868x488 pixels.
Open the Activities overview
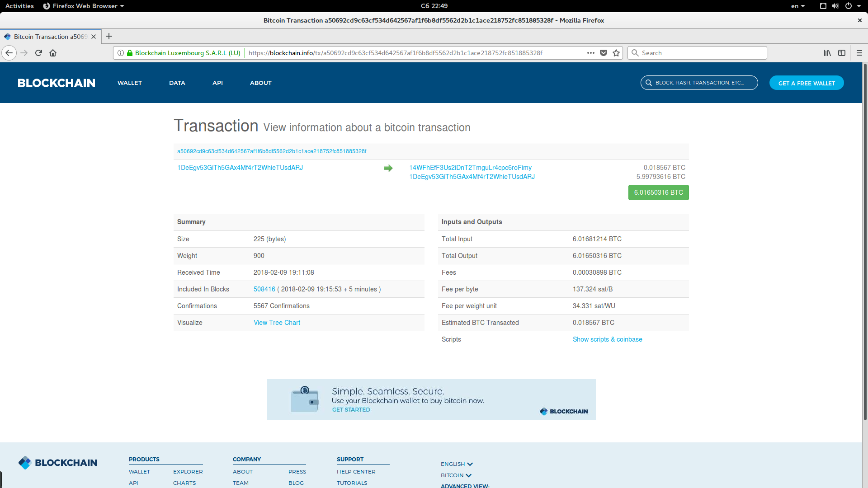tap(19, 6)
